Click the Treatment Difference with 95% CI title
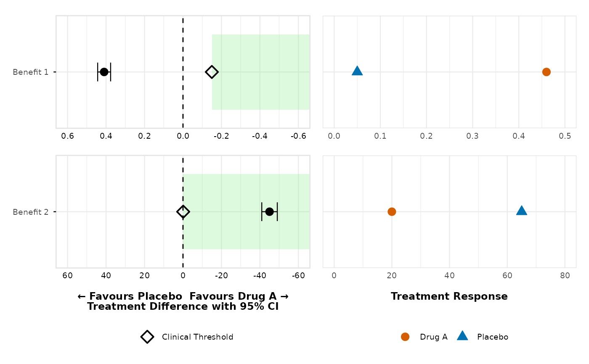This screenshot has height=364, width=589. 183,306
